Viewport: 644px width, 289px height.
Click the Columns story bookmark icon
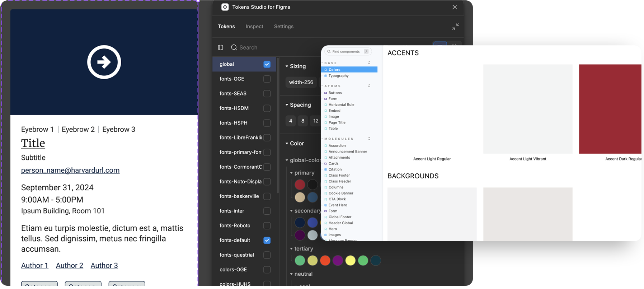coord(326,187)
